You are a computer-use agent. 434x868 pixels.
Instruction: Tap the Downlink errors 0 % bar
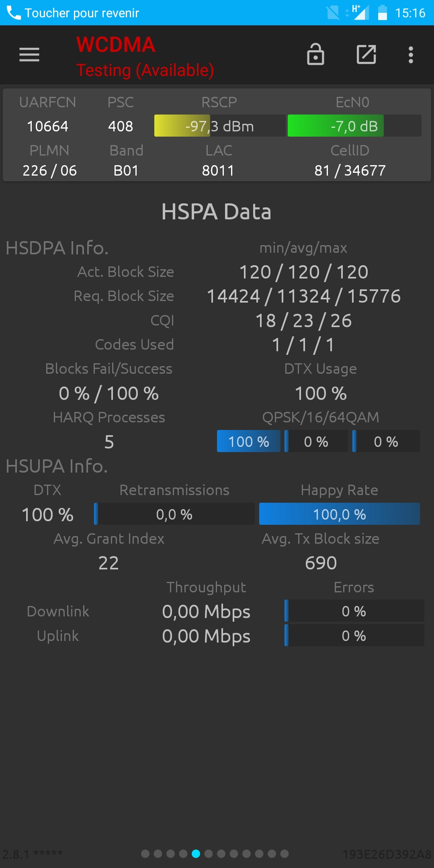[x=354, y=611]
